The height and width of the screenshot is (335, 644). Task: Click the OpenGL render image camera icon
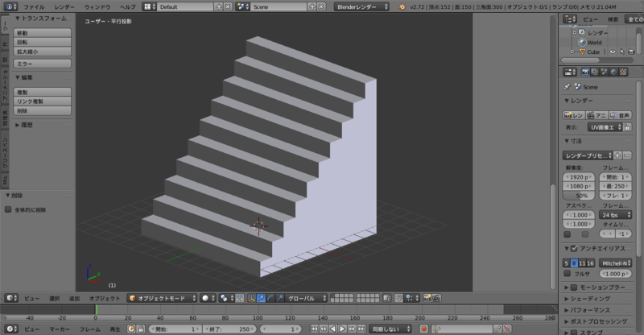[x=427, y=298]
